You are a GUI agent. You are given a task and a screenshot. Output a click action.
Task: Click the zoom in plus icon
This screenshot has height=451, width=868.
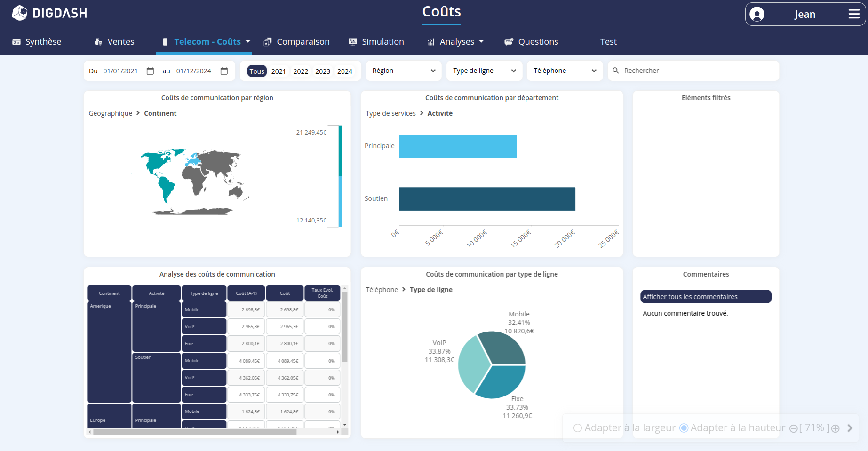point(836,428)
